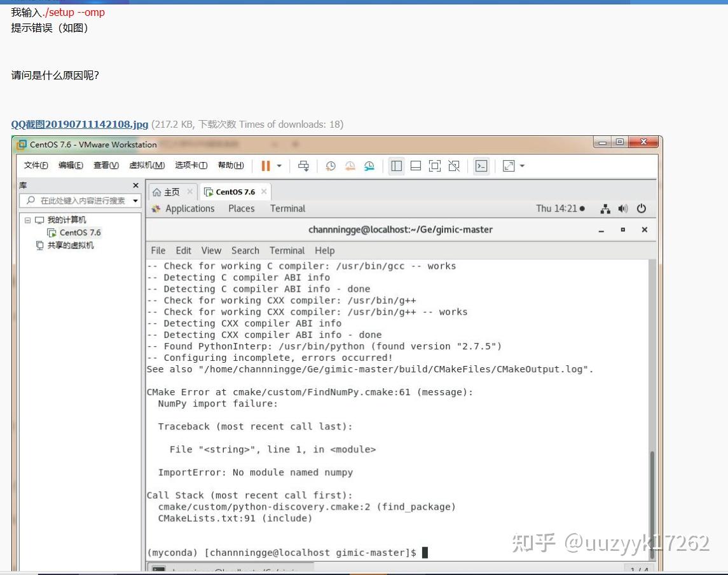
Task: Open the library search filter dropdown
Action: 135,201
